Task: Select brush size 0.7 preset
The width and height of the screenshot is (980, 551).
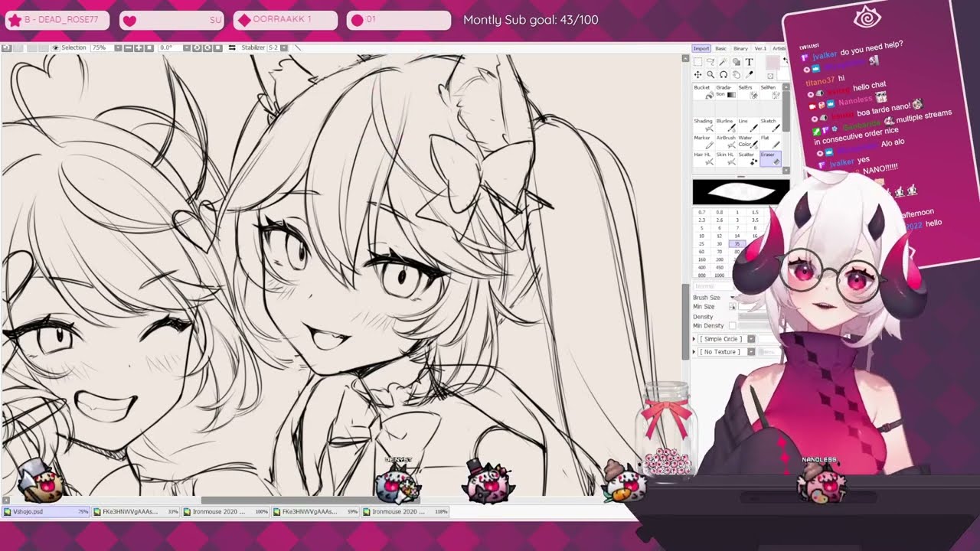Action: pos(701,212)
